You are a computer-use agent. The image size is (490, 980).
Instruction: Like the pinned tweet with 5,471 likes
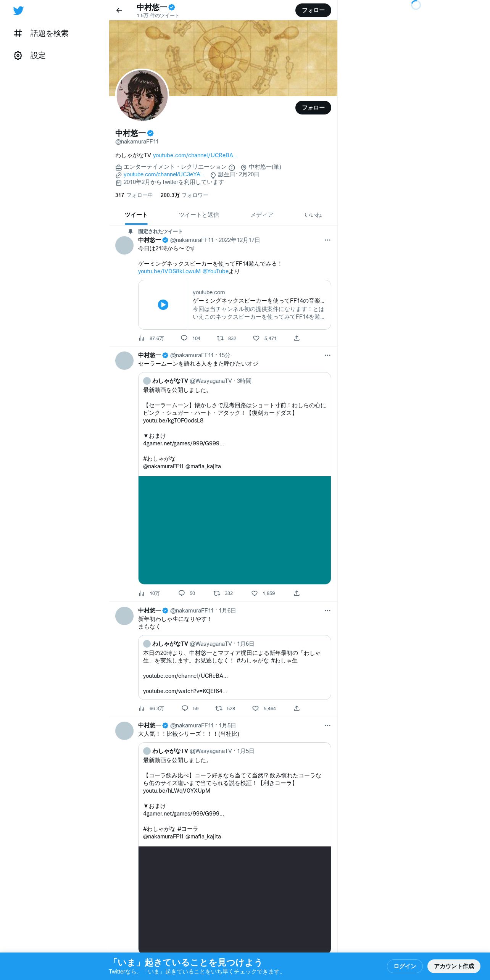[256, 338]
